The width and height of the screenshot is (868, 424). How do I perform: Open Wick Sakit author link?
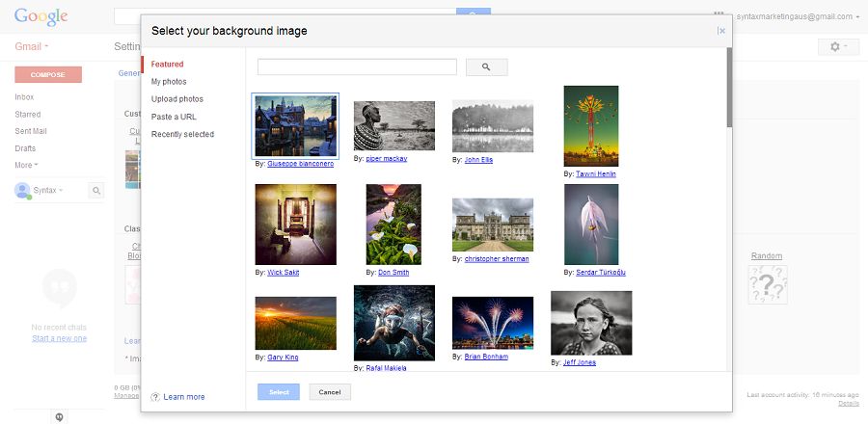[x=283, y=273]
